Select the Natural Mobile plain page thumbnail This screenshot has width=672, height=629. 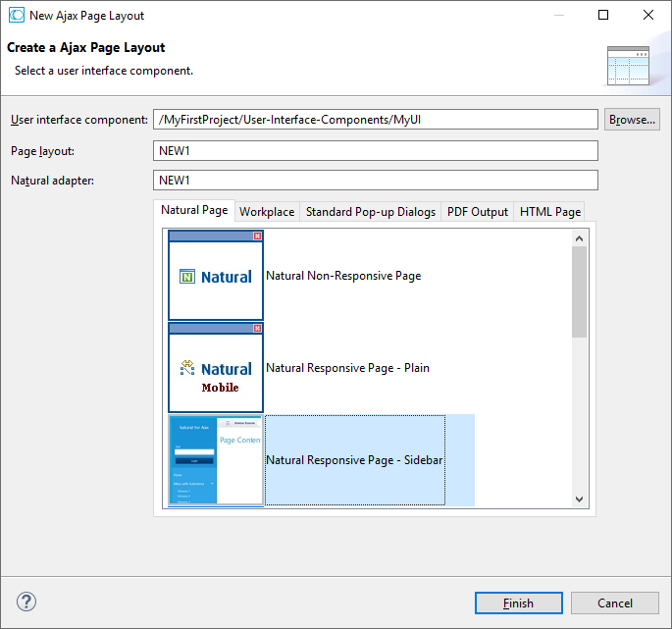[216, 368]
